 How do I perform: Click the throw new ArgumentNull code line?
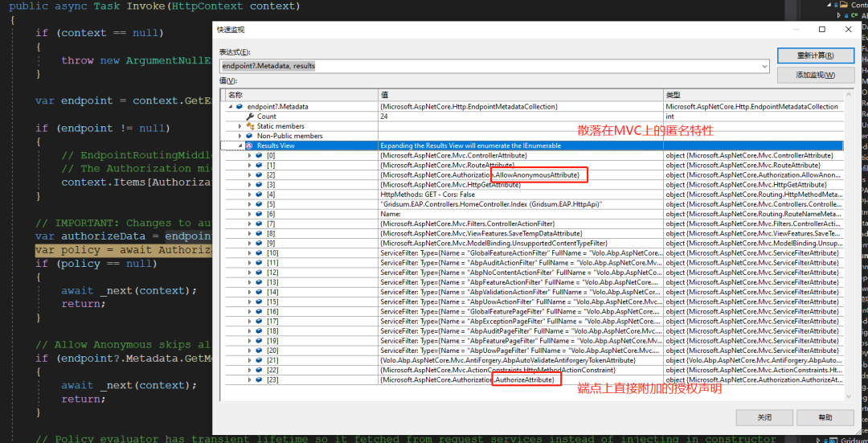[x=137, y=61]
